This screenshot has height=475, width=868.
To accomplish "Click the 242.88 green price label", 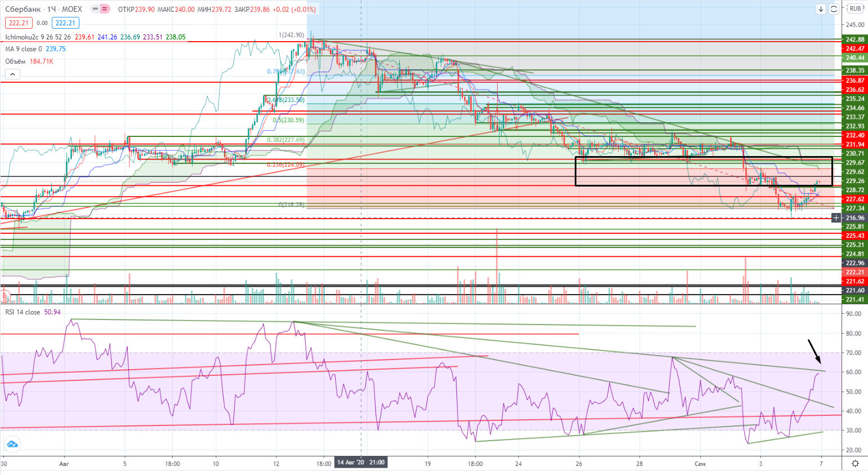I will point(854,39).
